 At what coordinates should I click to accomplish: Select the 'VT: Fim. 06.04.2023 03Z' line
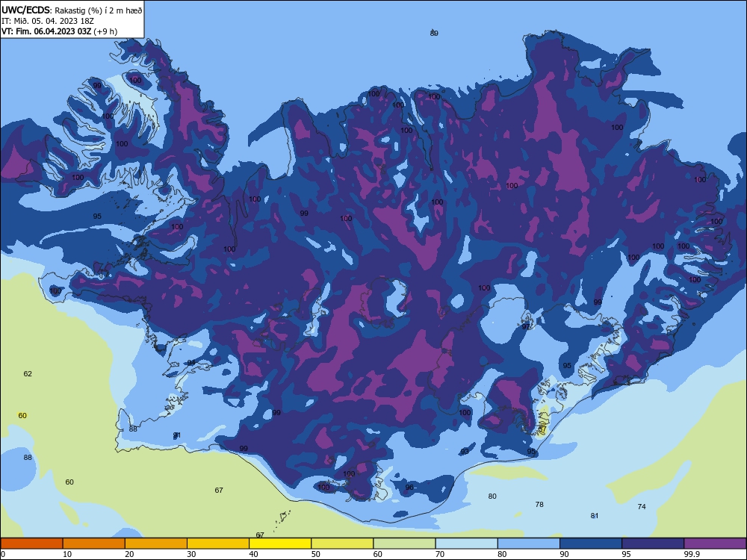coord(46,31)
